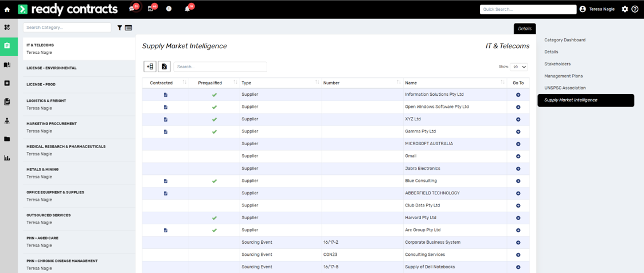Open the documents sidebar icon
This screenshot has height=273, width=644.
(x=7, y=102)
